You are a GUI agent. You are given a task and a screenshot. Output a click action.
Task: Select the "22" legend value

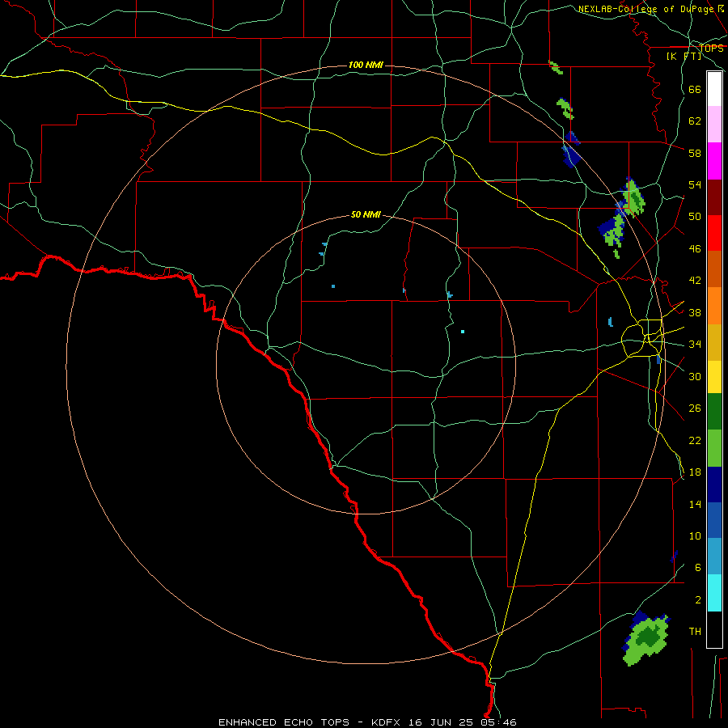695,440
